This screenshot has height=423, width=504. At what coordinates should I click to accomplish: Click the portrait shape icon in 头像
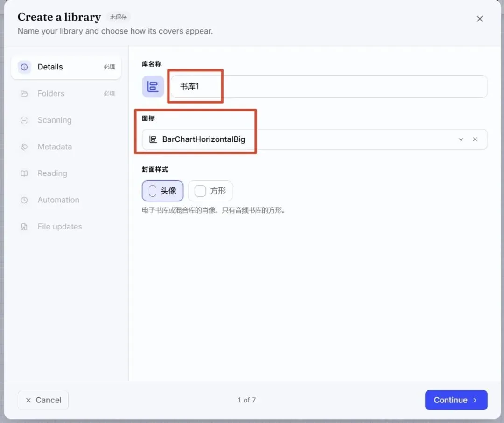click(x=152, y=191)
